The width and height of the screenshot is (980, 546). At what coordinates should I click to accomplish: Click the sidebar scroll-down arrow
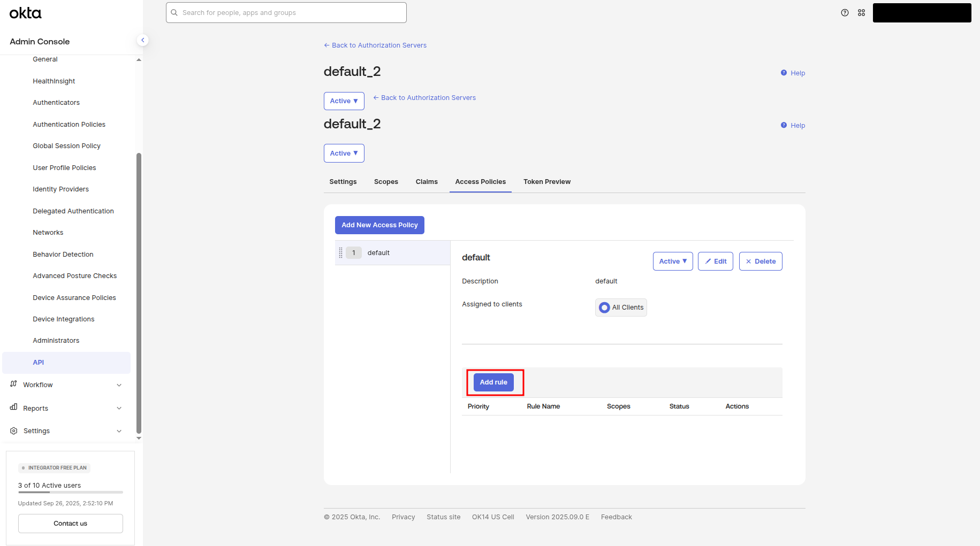coord(139,438)
